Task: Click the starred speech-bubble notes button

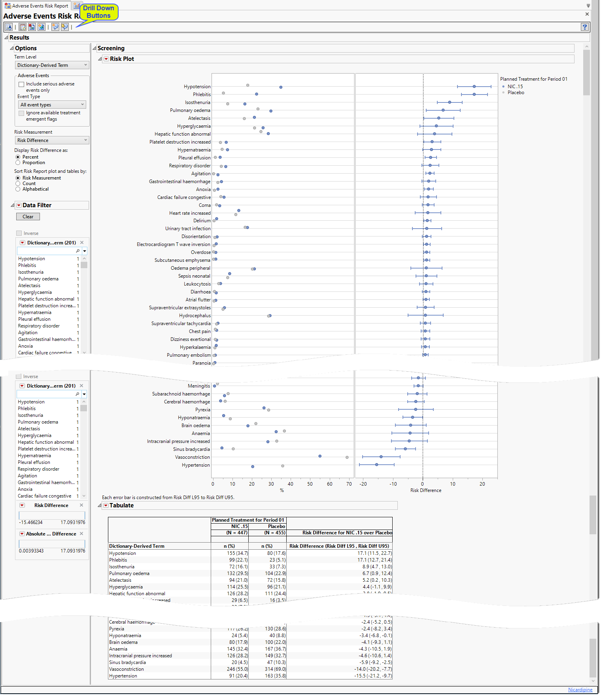Action: tap(55, 27)
